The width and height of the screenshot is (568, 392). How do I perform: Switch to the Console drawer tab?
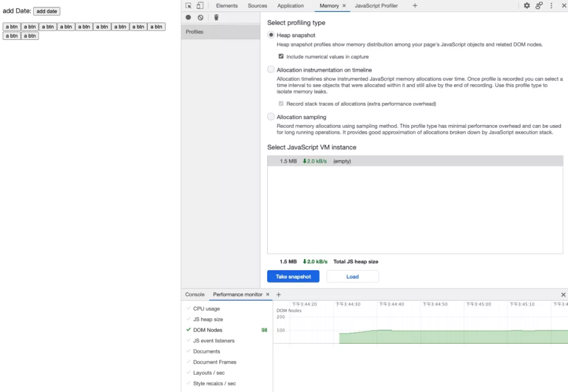coord(195,295)
